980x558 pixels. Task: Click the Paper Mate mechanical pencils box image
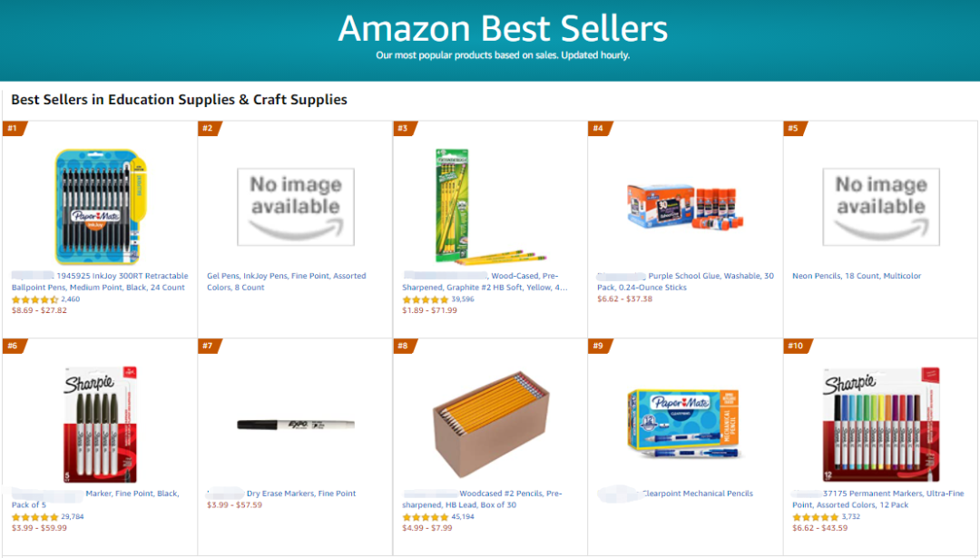[684, 424]
